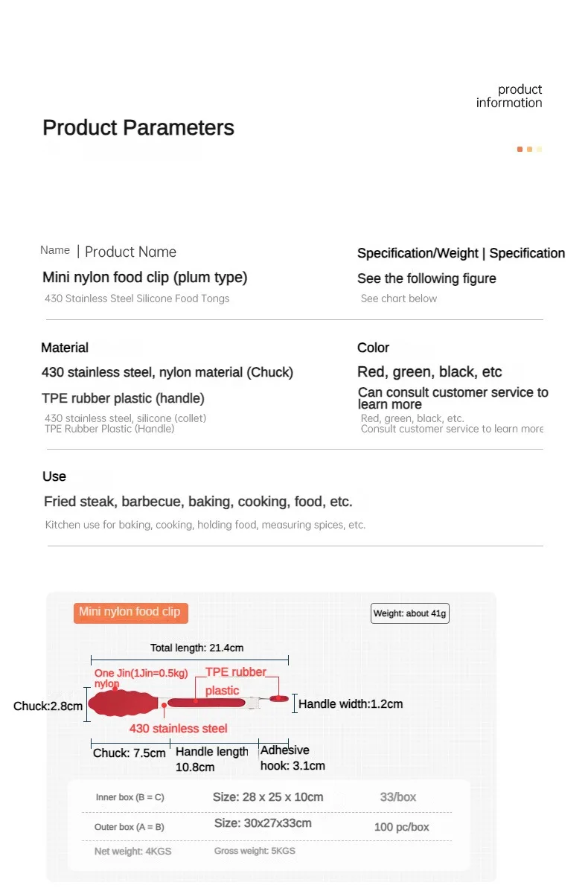Click the dark orange dot under product information

520,150
